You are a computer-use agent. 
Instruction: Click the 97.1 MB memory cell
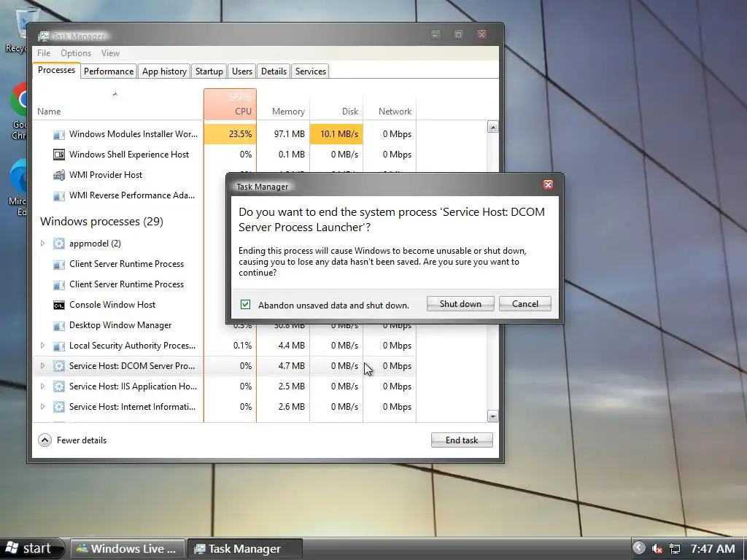click(x=284, y=134)
